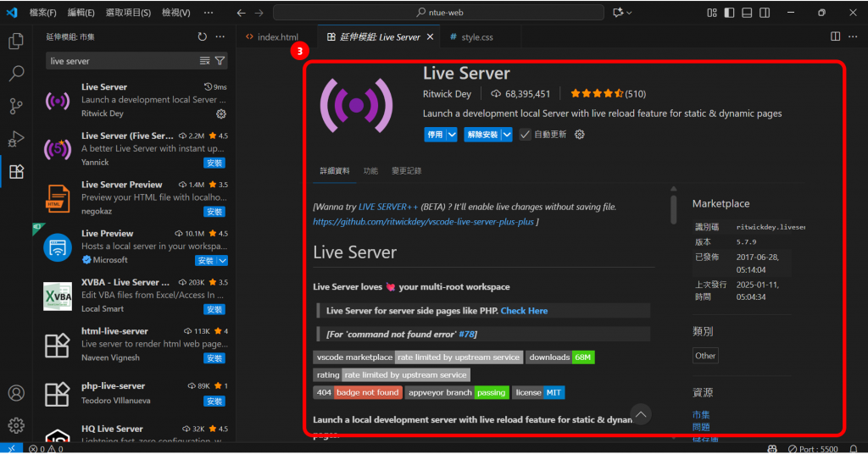The image size is (868, 454).
Task: Toggle the 自動更新 checkbox
Action: point(525,135)
